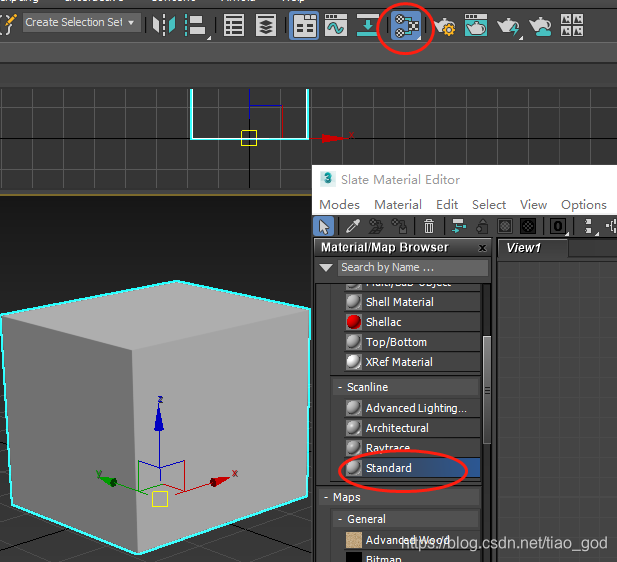Click the Render Production teapot icon
The height and width of the screenshot is (562, 617).
coord(509,27)
